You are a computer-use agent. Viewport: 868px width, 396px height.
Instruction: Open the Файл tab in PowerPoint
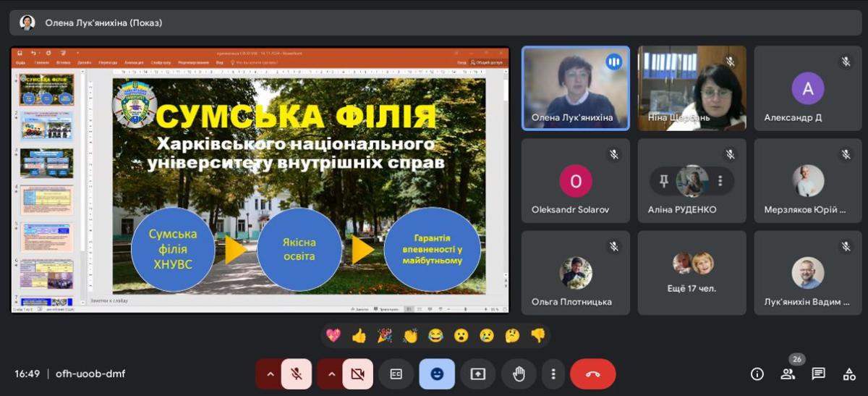[20, 63]
